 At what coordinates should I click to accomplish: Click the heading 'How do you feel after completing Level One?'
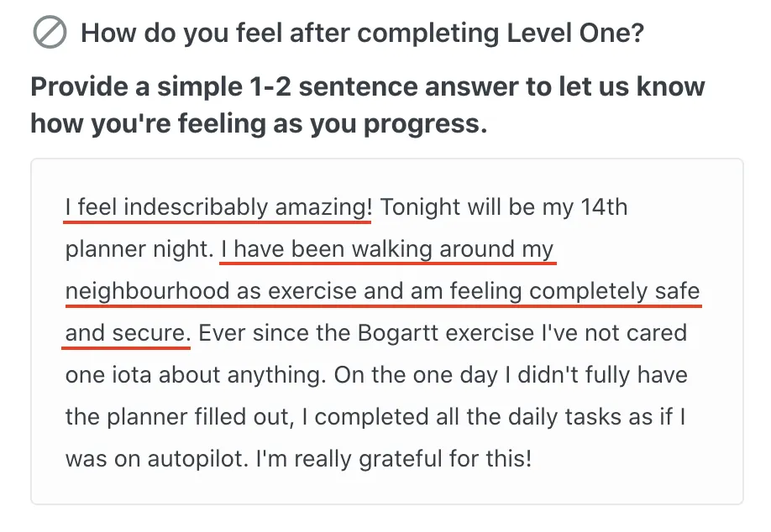click(x=362, y=34)
